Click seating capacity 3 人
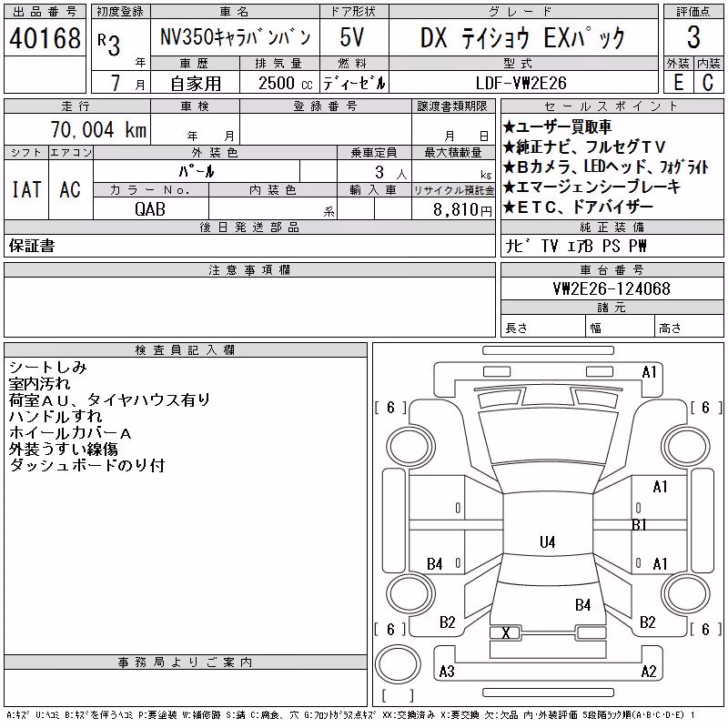Screen dimensions: 728x728 (x=391, y=172)
